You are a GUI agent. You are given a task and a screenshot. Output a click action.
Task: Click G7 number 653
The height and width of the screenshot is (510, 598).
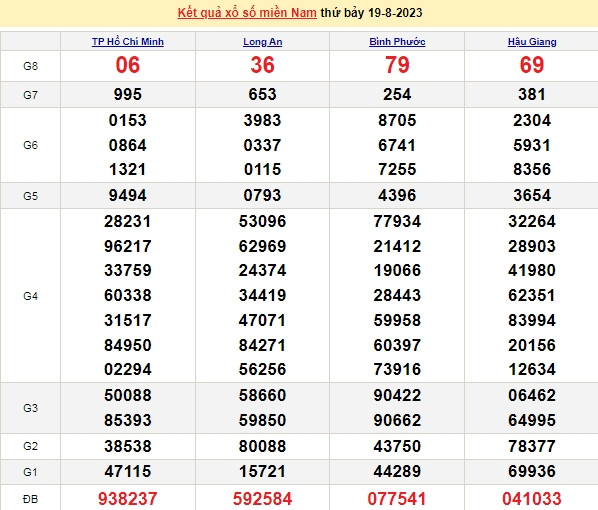(262, 94)
